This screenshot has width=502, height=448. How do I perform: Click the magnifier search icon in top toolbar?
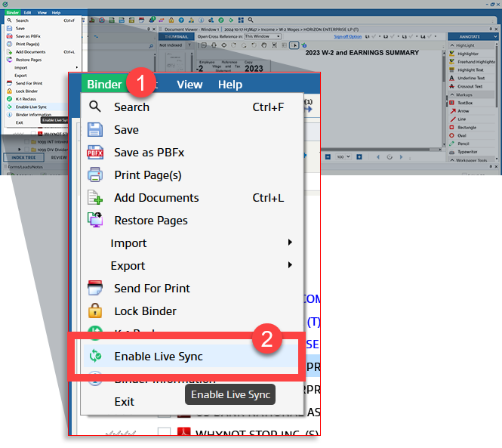pos(251,20)
